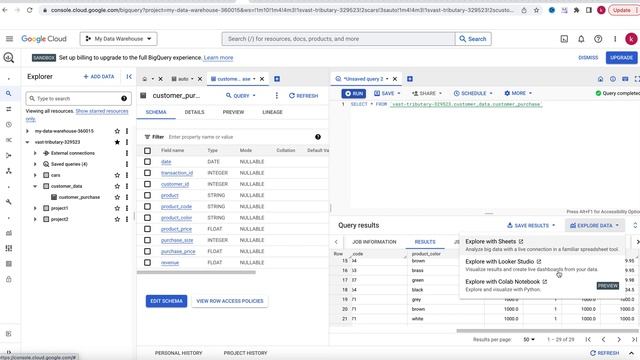
Task: Choose Explore with Sheets
Action: click(x=542, y=245)
